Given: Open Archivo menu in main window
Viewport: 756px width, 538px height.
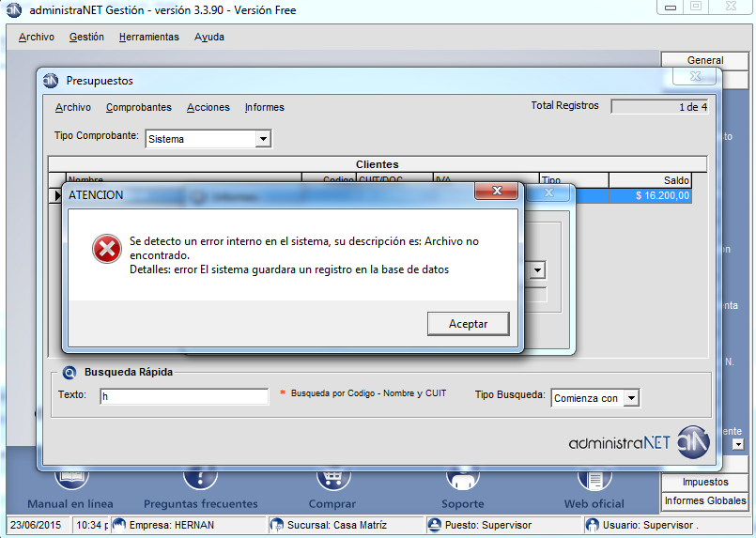Looking at the screenshot, I should [x=37, y=38].
